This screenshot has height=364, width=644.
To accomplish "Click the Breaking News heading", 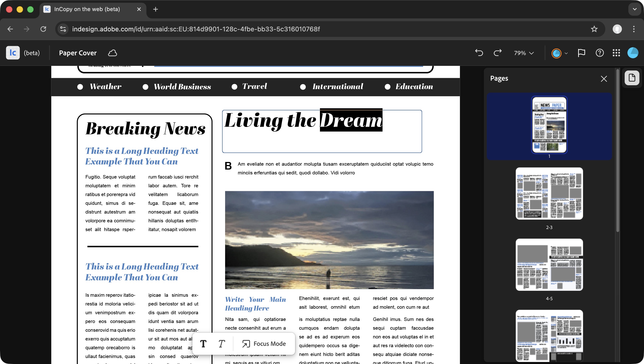I will tap(145, 129).
